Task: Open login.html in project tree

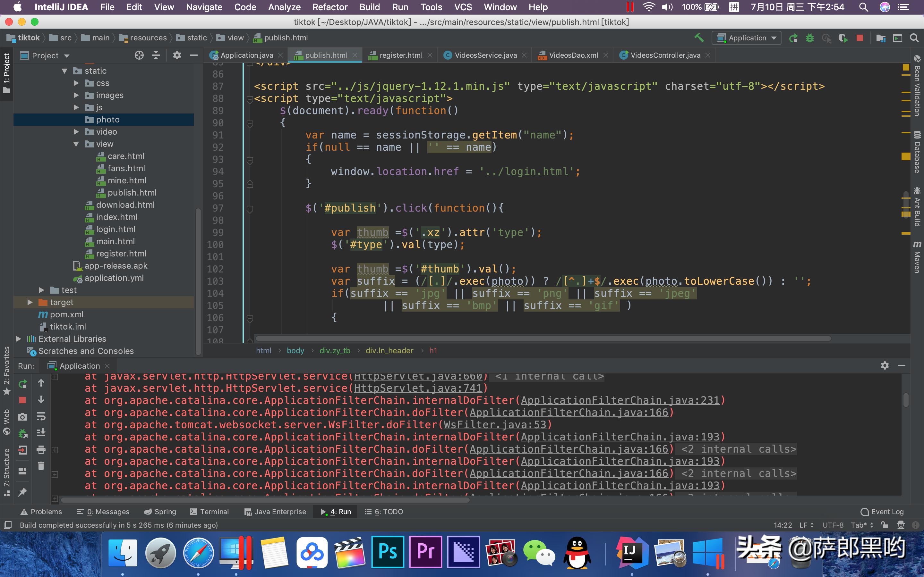Action: [115, 229]
